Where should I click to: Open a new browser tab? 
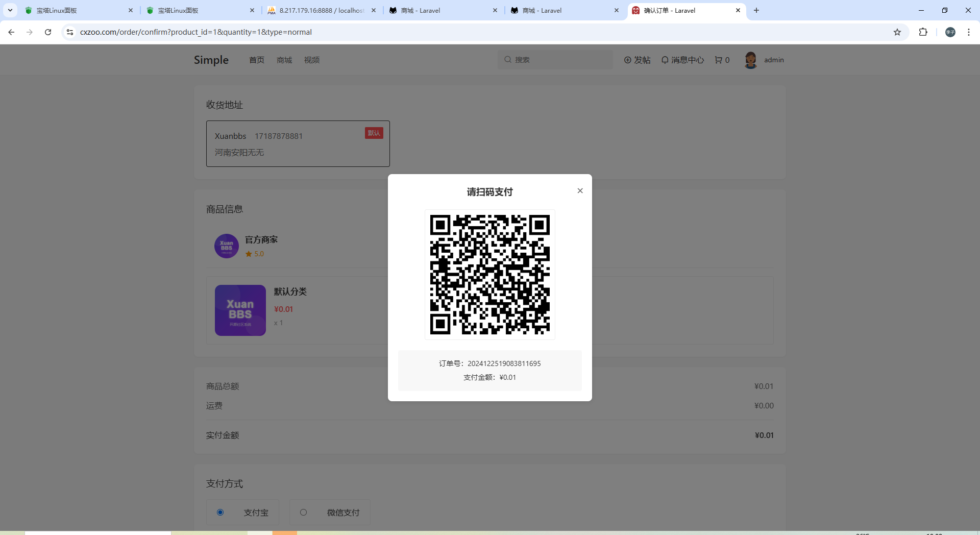coord(756,10)
